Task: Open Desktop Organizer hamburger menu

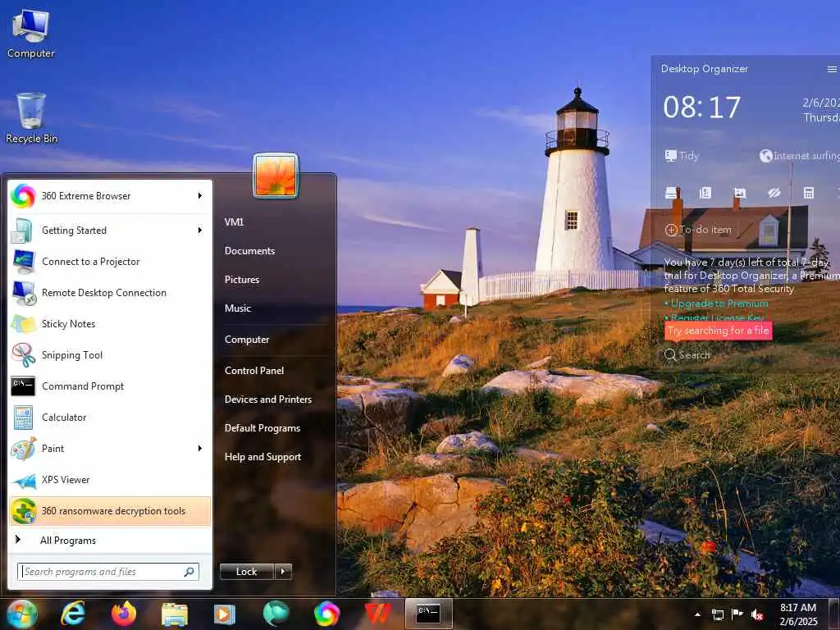Action: tap(832, 69)
